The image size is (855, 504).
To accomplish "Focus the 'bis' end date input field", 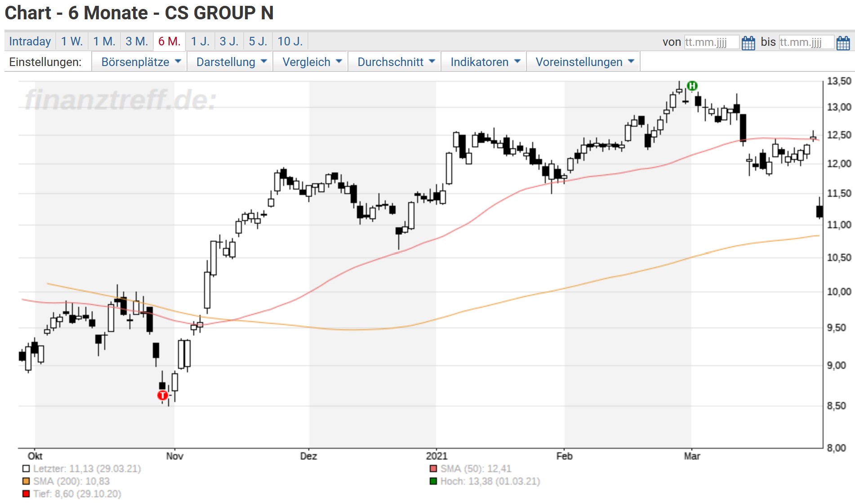I will click(806, 42).
